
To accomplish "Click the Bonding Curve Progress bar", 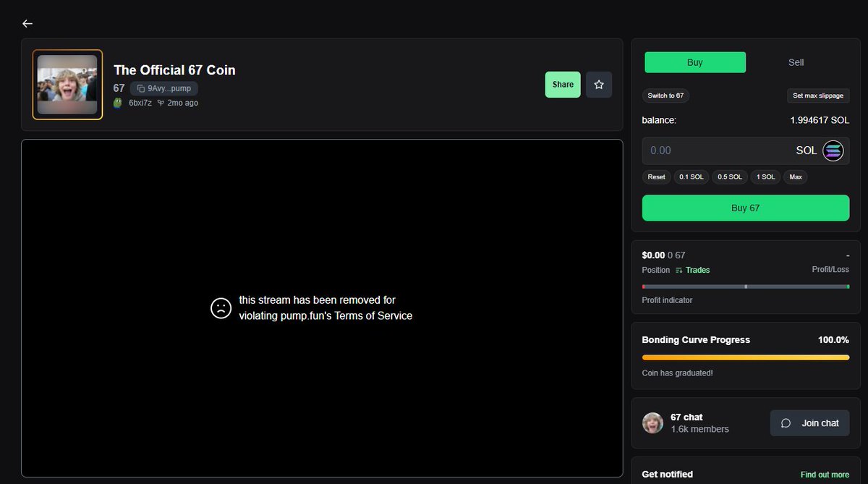I will pyautogui.click(x=746, y=357).
